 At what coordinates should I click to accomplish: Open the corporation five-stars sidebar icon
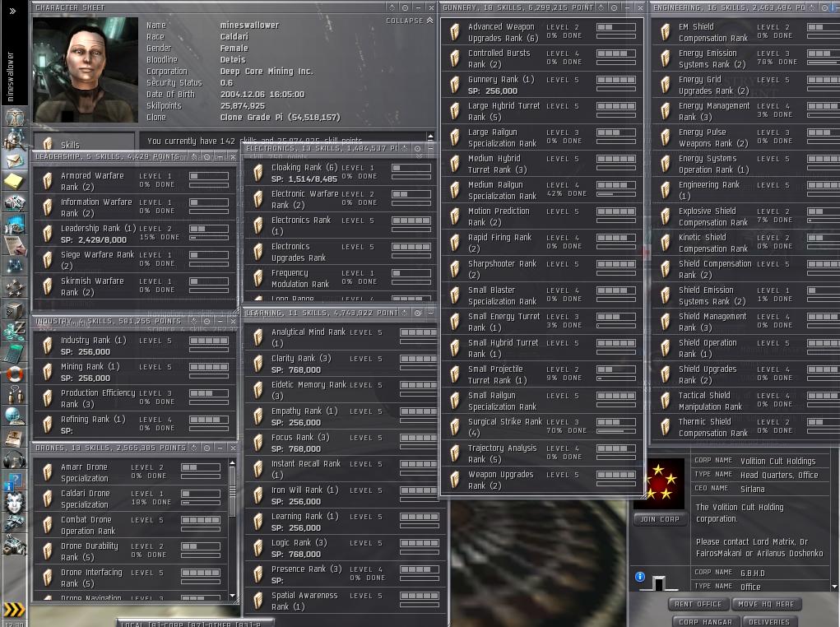[15, 288]
